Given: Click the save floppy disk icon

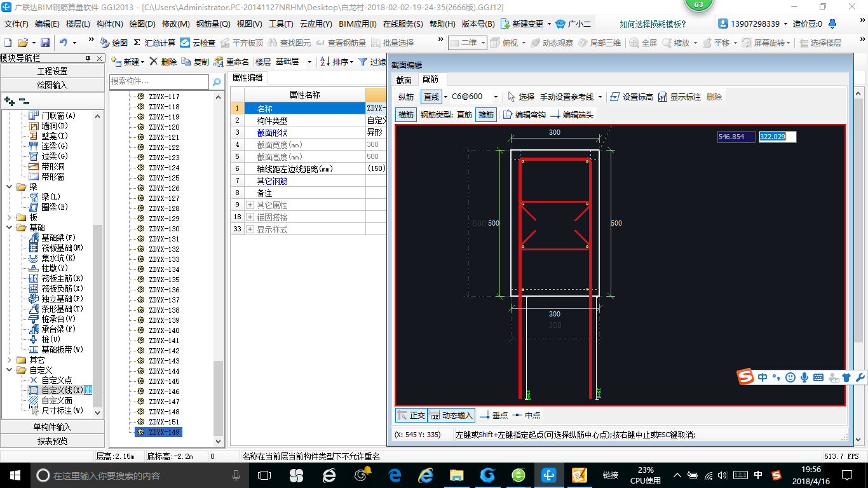Looking at the screenshot, I should pyautogui.click(x=45, y=43).
